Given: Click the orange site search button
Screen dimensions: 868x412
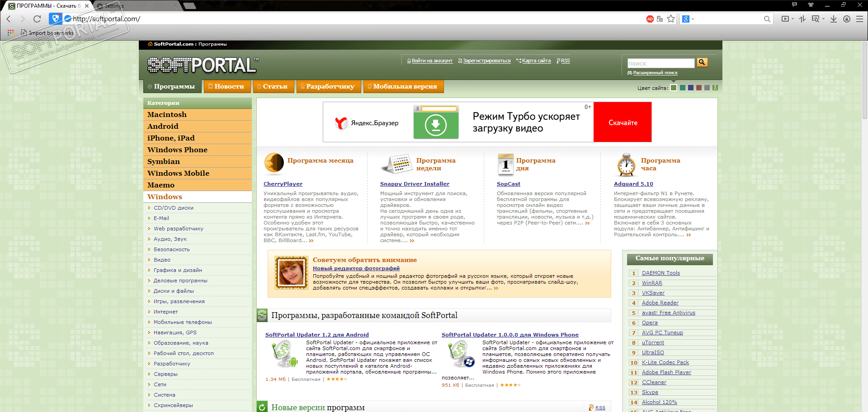Looking at the screenshot, I should point(702,62).
